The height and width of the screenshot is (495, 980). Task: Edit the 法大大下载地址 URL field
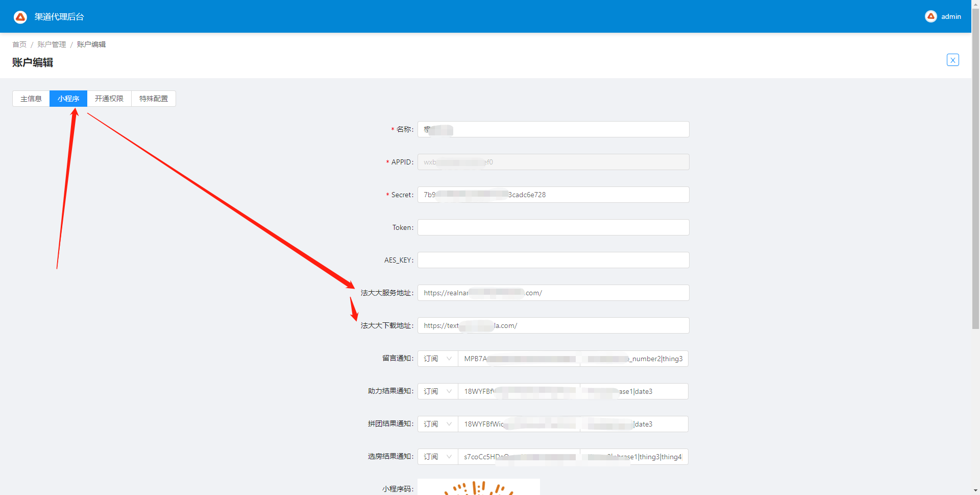coord(553,325)
